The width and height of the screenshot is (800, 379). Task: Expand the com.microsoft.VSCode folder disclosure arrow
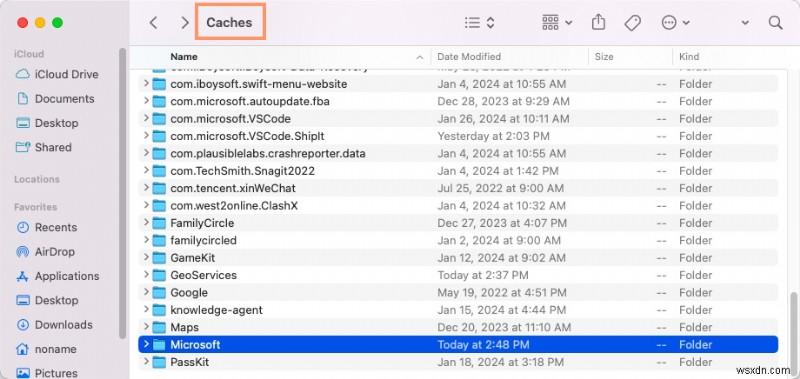click(x=146, y=118)
